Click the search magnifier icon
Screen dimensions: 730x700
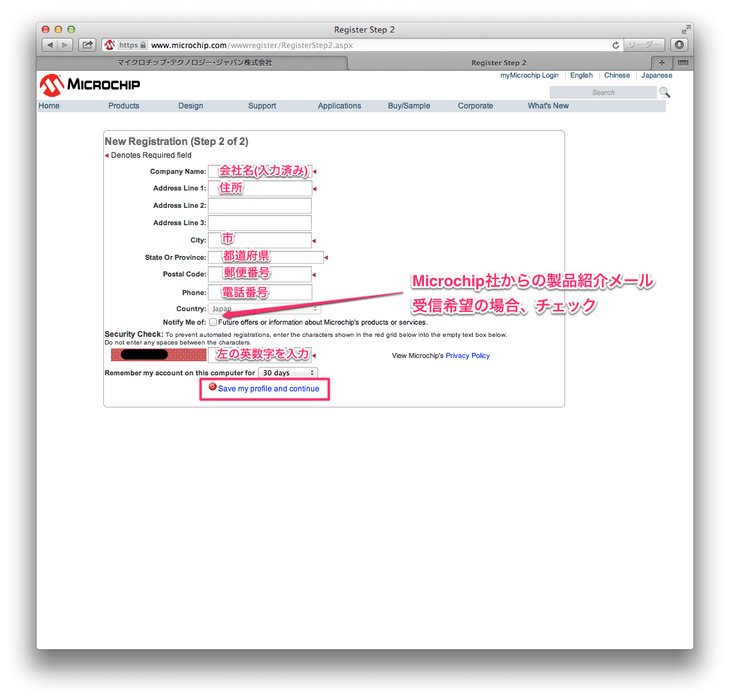(665, 92)
